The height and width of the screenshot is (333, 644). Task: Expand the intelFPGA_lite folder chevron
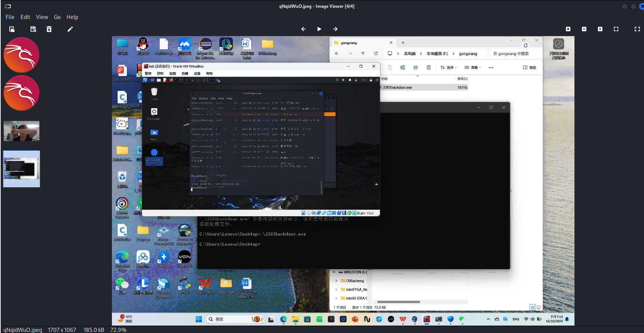pos(337,289)
